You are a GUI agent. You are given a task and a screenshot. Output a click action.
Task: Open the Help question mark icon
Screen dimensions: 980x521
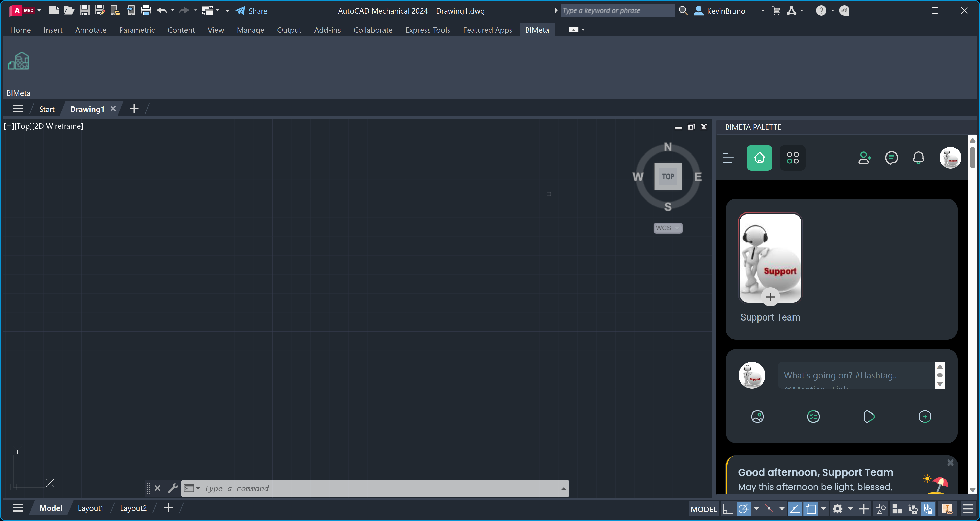821,11
